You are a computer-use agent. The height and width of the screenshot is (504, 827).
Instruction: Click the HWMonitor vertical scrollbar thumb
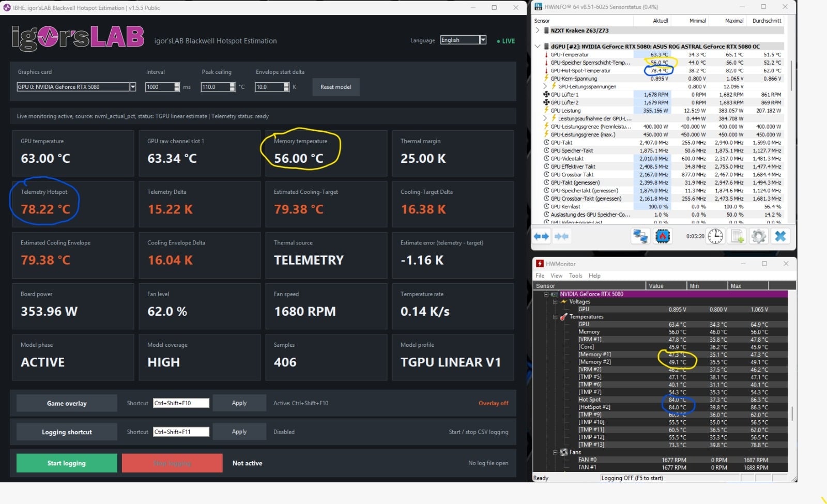pyautogui.click(x=792, y=413)
